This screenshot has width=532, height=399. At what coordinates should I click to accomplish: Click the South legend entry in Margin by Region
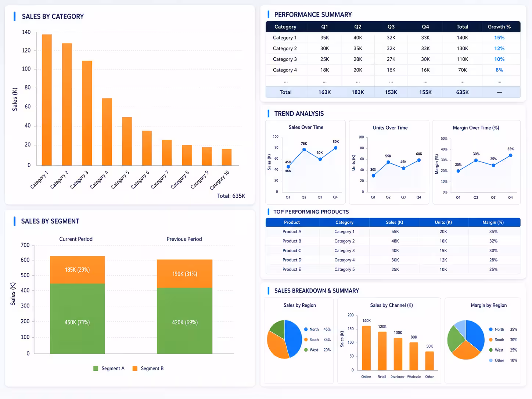[503, 340]
